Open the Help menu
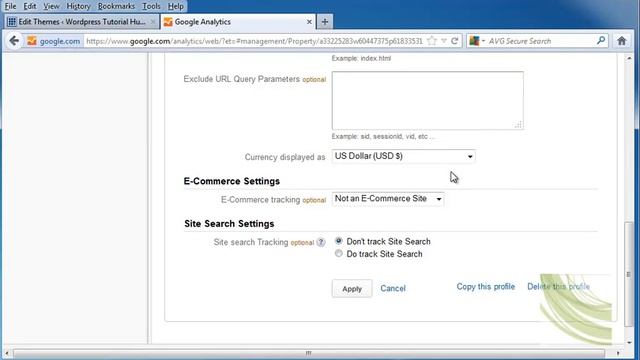 coord(176,6)
